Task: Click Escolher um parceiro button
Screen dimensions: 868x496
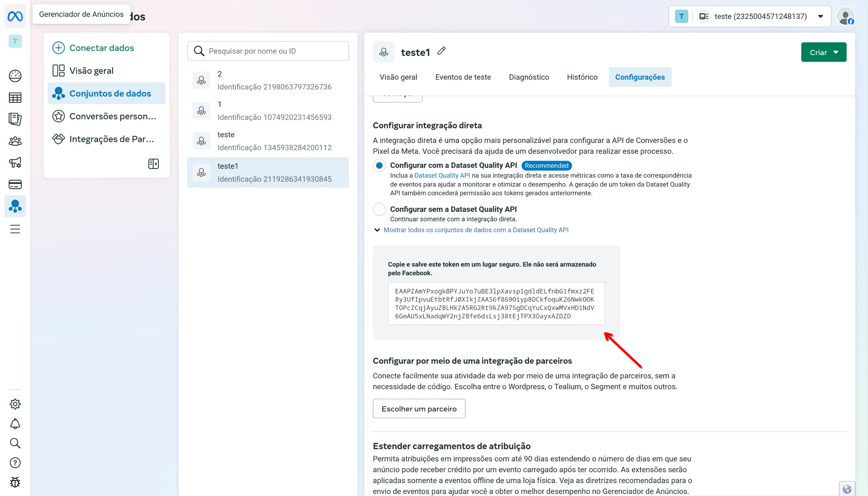Action: 419,409
